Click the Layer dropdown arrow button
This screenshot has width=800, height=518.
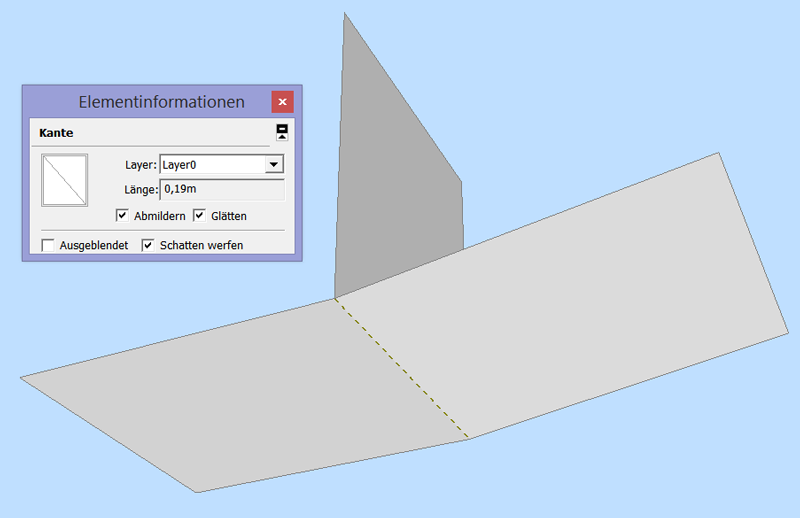point(273,164)
